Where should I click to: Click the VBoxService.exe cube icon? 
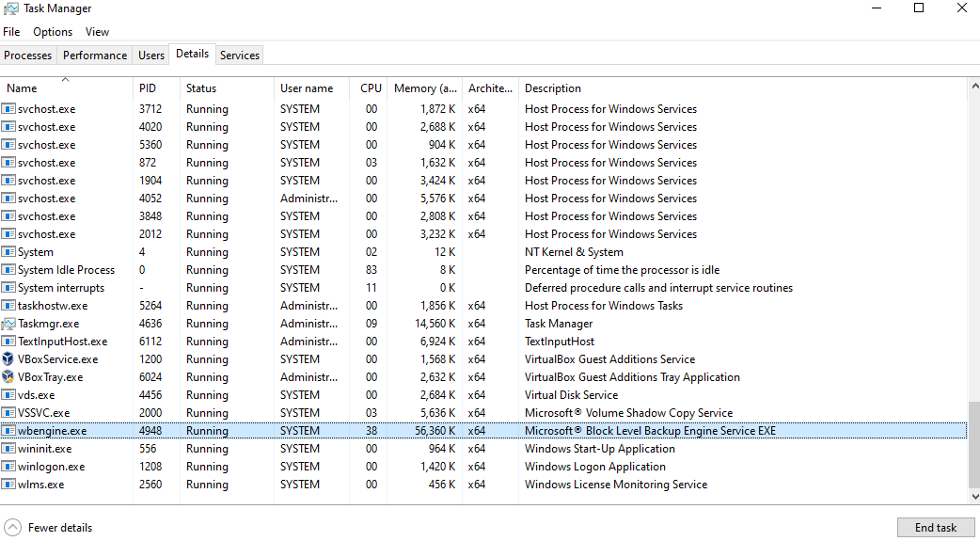pos(8,359)
